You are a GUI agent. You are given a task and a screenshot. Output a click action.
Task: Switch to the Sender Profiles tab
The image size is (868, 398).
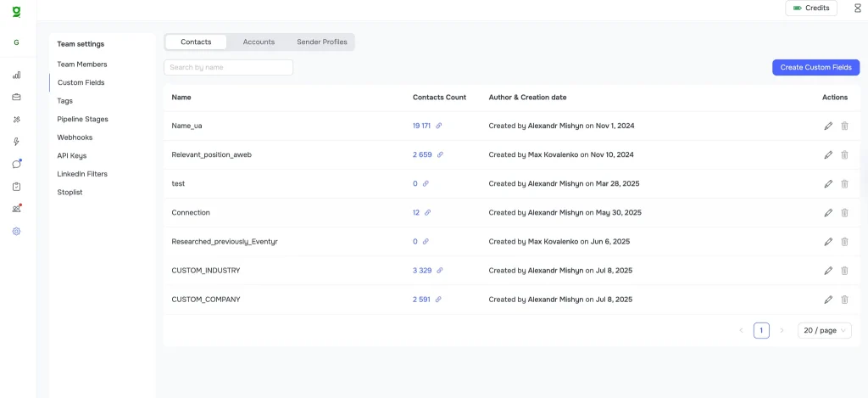click(x=321, y=42)
